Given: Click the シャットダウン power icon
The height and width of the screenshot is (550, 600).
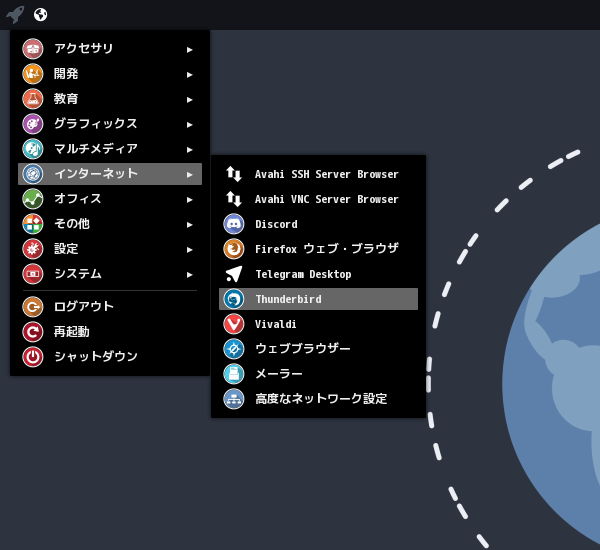Looking at the screenshot, I should tap(33, 357).
